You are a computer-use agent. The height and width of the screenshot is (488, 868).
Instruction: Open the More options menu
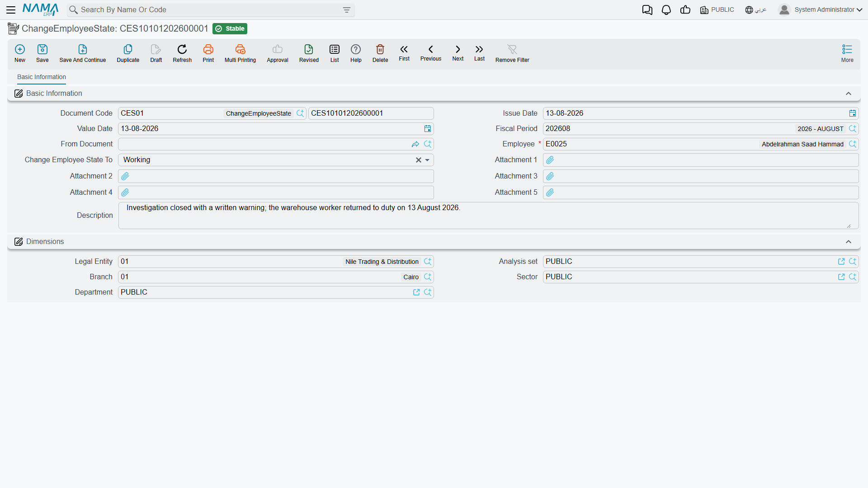(847, 53)
